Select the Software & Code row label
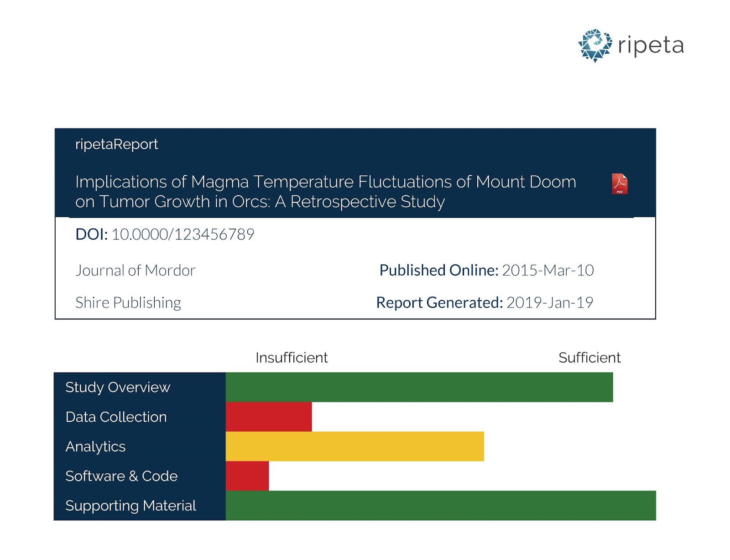730x560 pixels. pyautogui.click(x=121, y=476)
